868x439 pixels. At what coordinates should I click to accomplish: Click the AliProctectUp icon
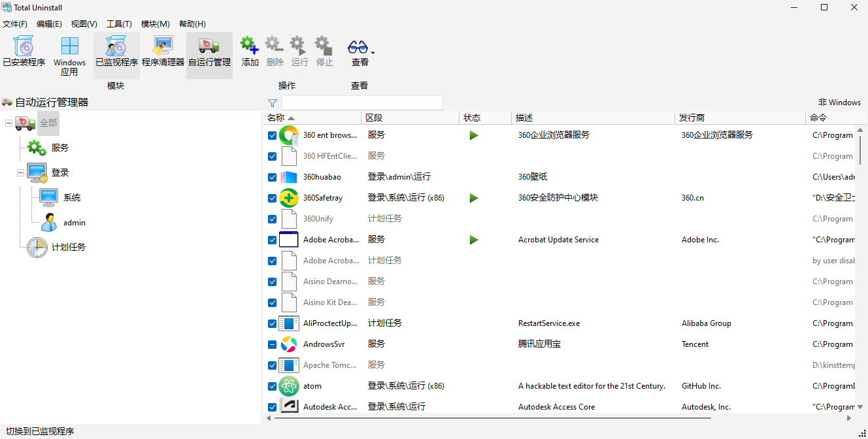pyautogui.click(x=289, y=323)
